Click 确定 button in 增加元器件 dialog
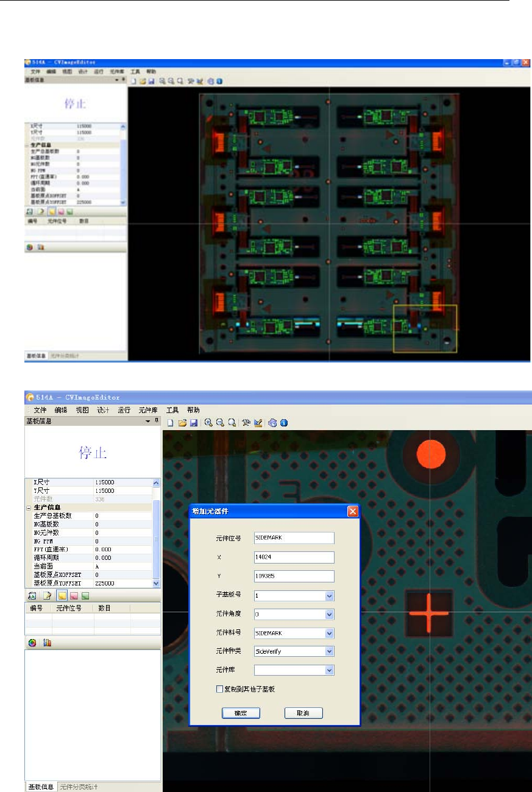 (242, 713)
